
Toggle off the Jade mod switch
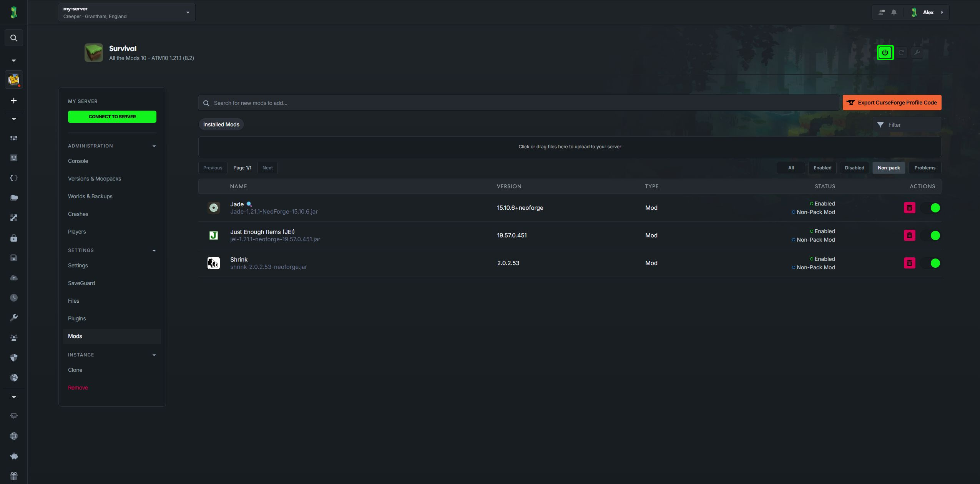pyautogui.click(x=930, y=208)
